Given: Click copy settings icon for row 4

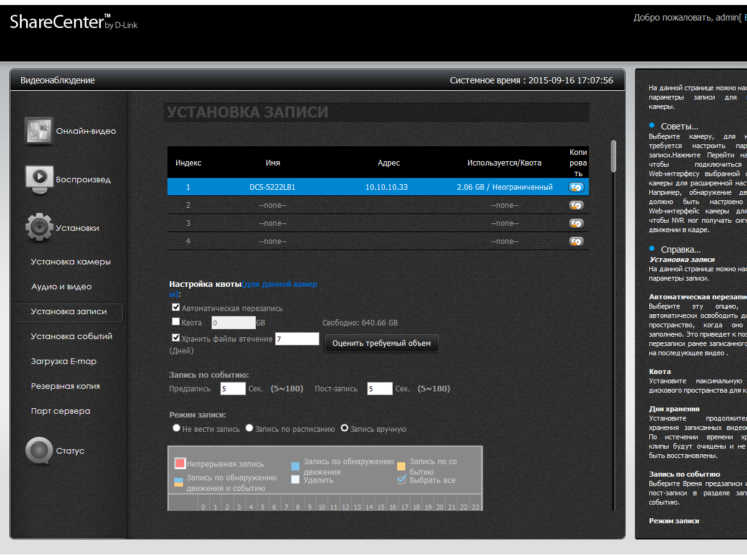Looking at the screenshot, I should click(576, 241).
